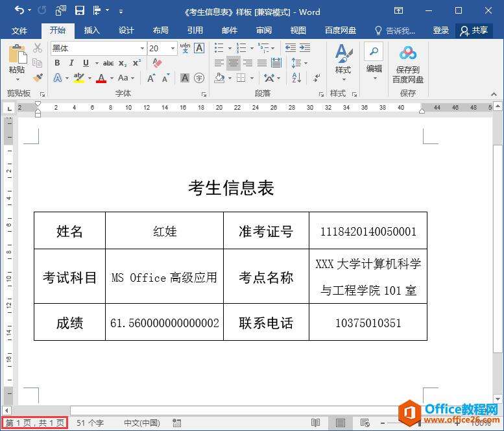Open the 文件 File menu
The image size is (504, 431).
[x=19, y=31]
